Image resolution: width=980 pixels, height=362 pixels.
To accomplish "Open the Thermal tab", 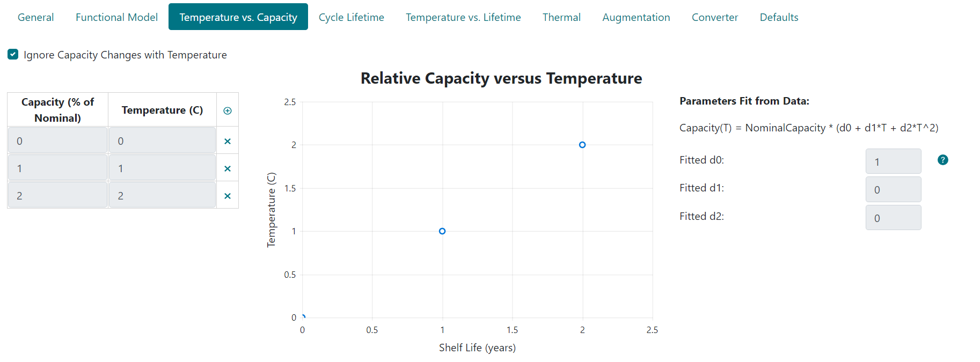I will (561, 17).
